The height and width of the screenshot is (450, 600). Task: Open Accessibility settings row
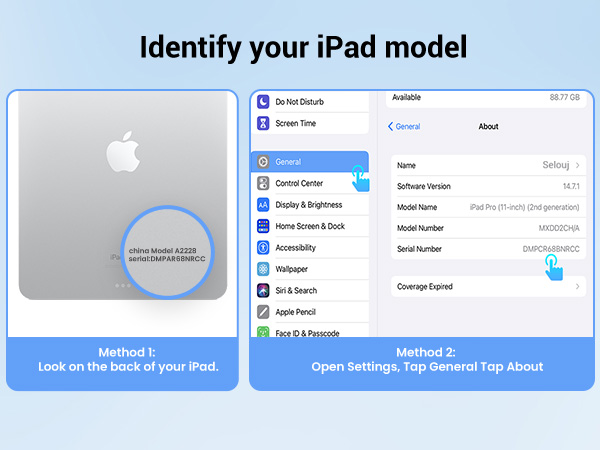(310, 248)
